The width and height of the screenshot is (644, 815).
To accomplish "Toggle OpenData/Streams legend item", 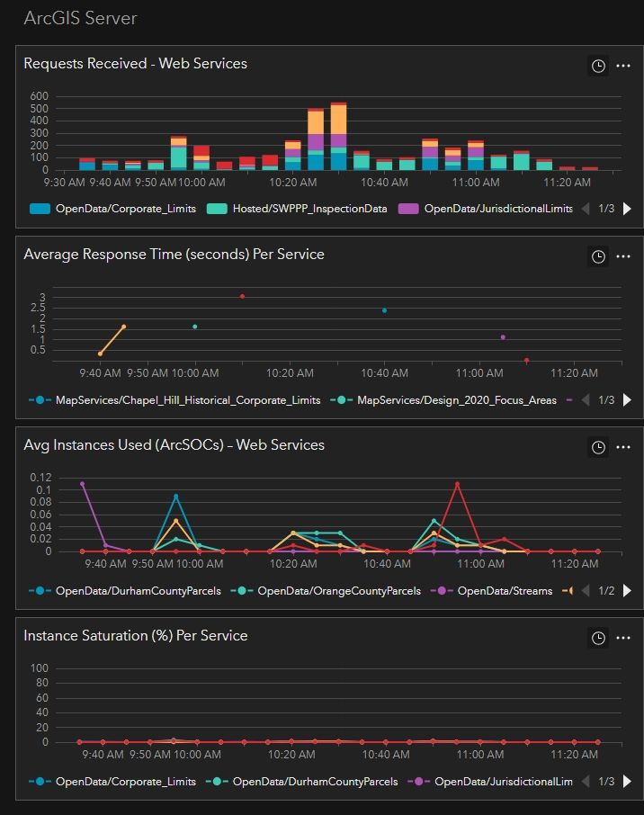I will point(492,591).
